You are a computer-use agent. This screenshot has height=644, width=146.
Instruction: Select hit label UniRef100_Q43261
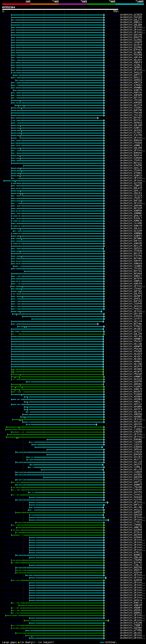[x=131, y=130]
